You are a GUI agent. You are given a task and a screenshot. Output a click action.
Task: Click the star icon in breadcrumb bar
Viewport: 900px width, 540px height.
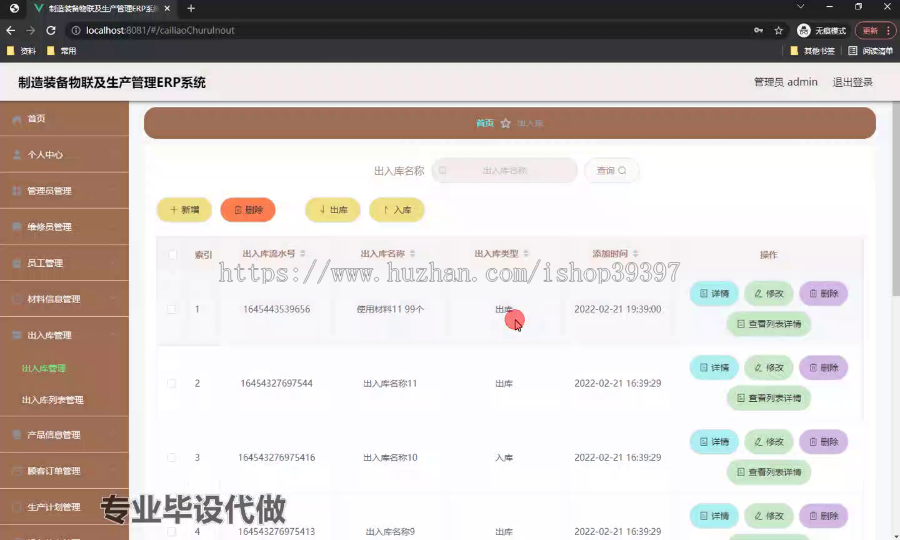click(x=505, y=123)
